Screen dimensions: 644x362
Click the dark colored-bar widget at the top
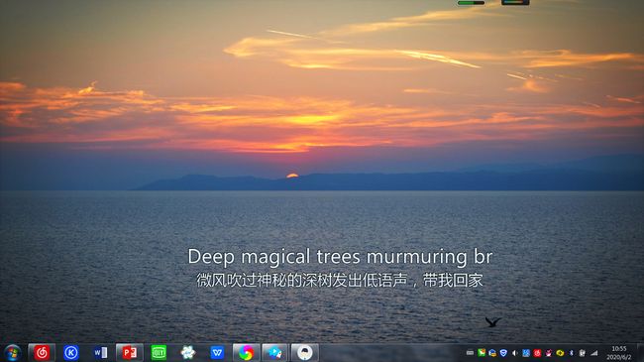pos(515,2)
